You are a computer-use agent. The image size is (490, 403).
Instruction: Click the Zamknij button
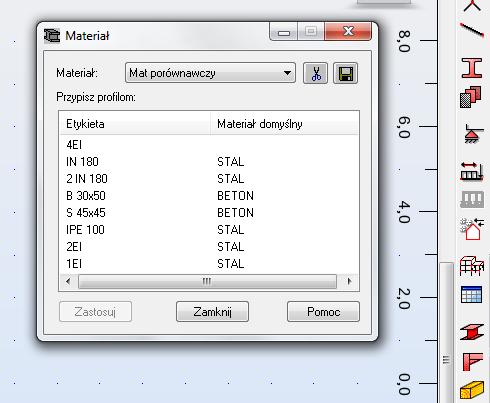tap(212, 312)
